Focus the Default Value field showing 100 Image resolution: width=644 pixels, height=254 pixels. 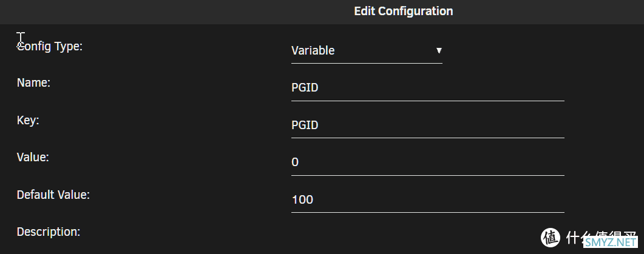pos(427,200)
